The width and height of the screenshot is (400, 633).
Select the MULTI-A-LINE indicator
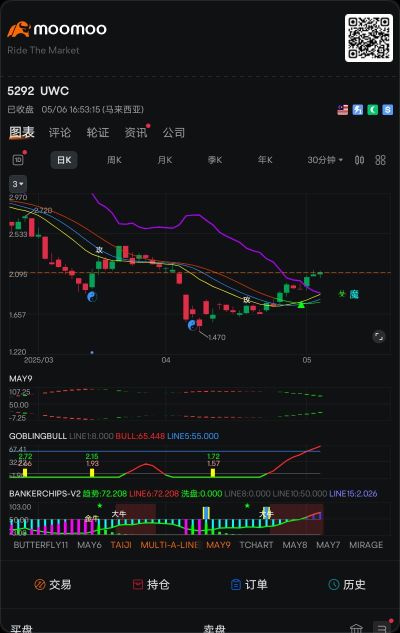tap(169, 545)
